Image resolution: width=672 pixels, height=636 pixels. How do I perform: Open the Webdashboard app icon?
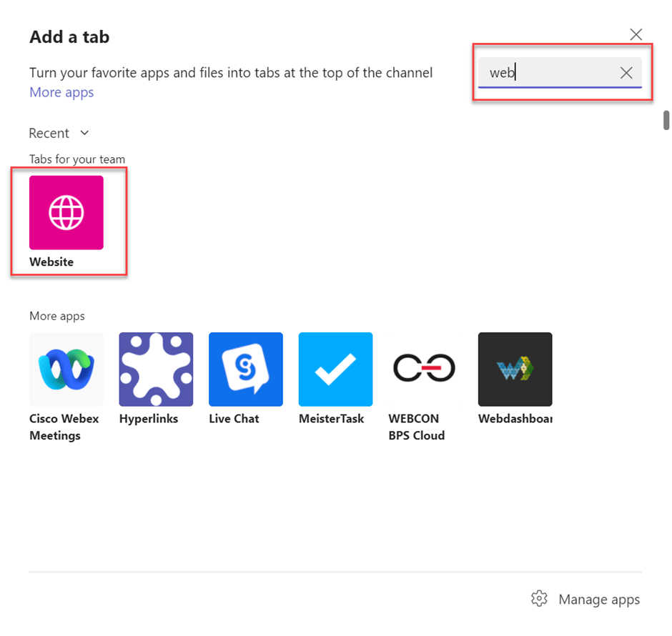pyautogui.click(x=515, y=369)
